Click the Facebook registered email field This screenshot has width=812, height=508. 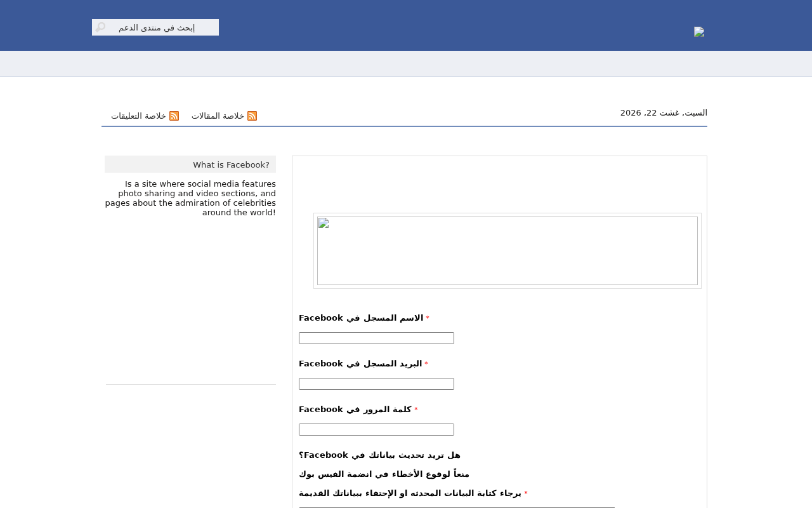click(x=376, y=384)
